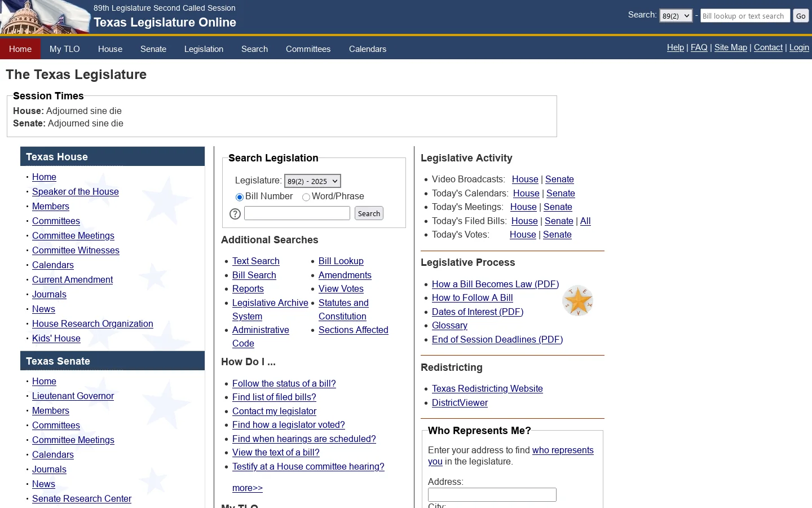Viewport: 812px width, 508px height.
Task: Open Amendments link
Action: [345, 275]
